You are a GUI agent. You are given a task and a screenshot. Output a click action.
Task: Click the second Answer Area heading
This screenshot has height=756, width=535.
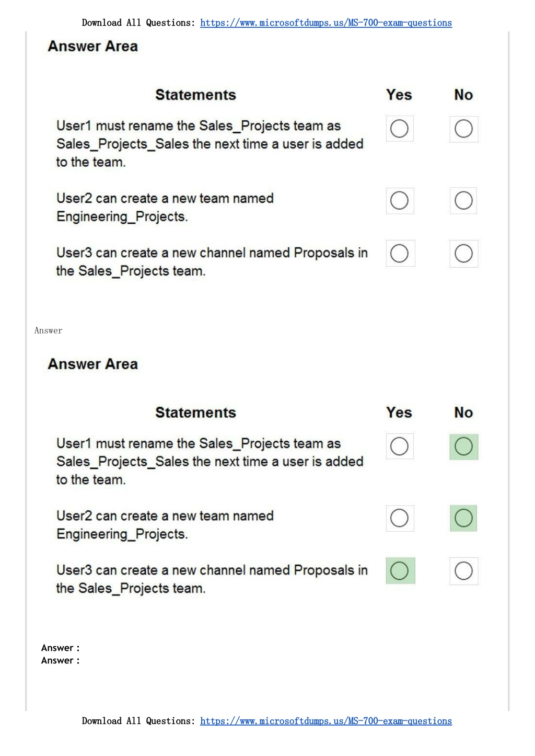tap(93, 364)
